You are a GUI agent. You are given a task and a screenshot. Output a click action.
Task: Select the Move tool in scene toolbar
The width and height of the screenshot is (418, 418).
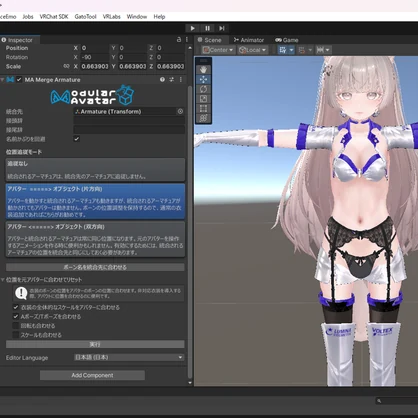203,79
